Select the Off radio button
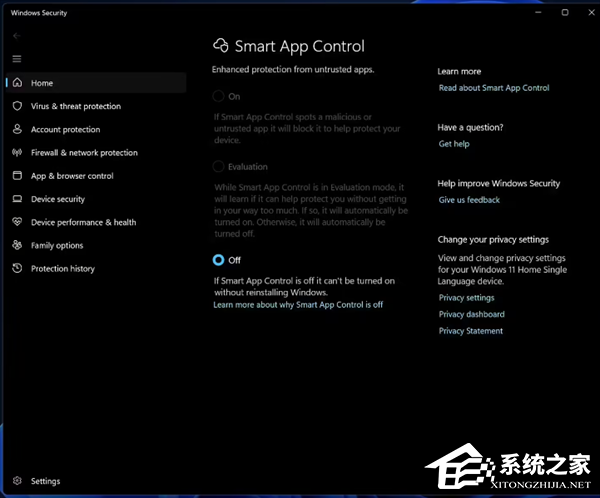Screen dimensions: 600x498 pos(218,260)
